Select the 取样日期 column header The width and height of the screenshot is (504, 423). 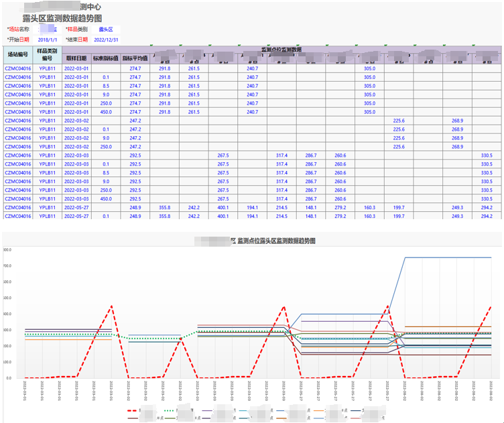76,58
